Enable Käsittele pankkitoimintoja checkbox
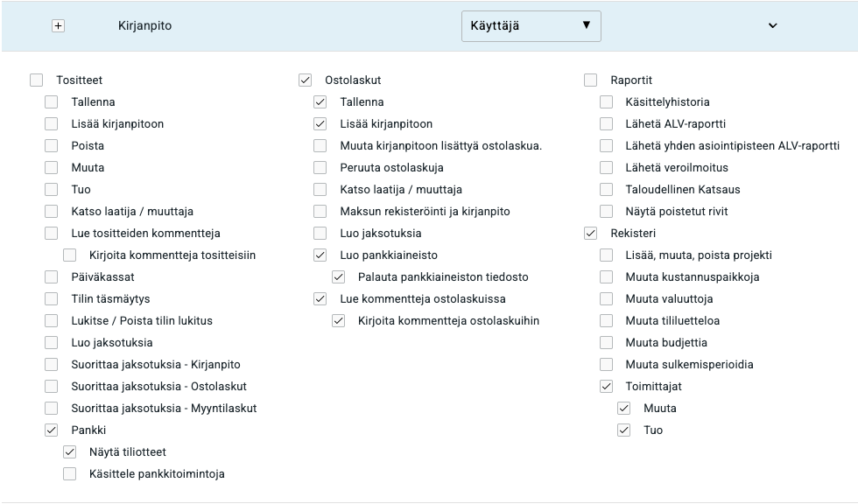858x504 pixels. [70, 474]
